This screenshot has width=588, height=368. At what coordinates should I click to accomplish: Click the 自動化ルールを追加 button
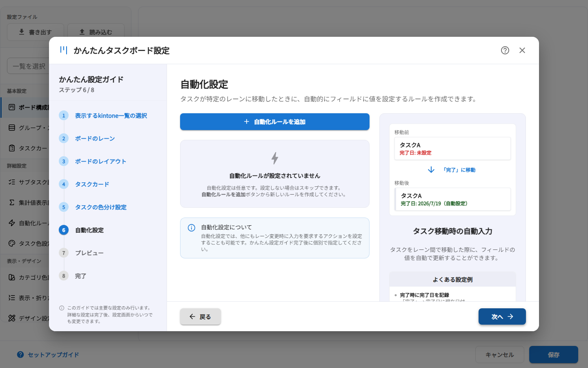(x=275, y=122)
